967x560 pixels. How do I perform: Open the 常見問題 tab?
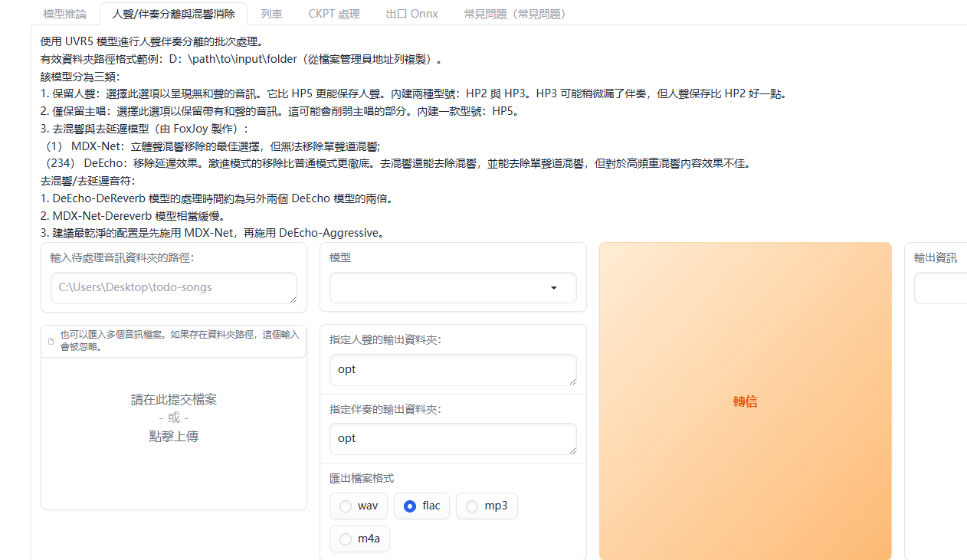point(514,14)
